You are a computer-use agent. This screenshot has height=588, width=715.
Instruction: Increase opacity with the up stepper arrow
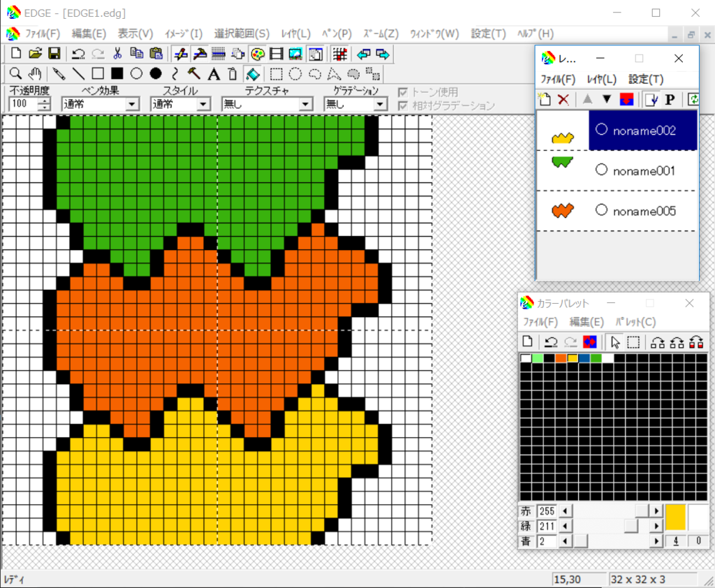(x=44, y=101)
